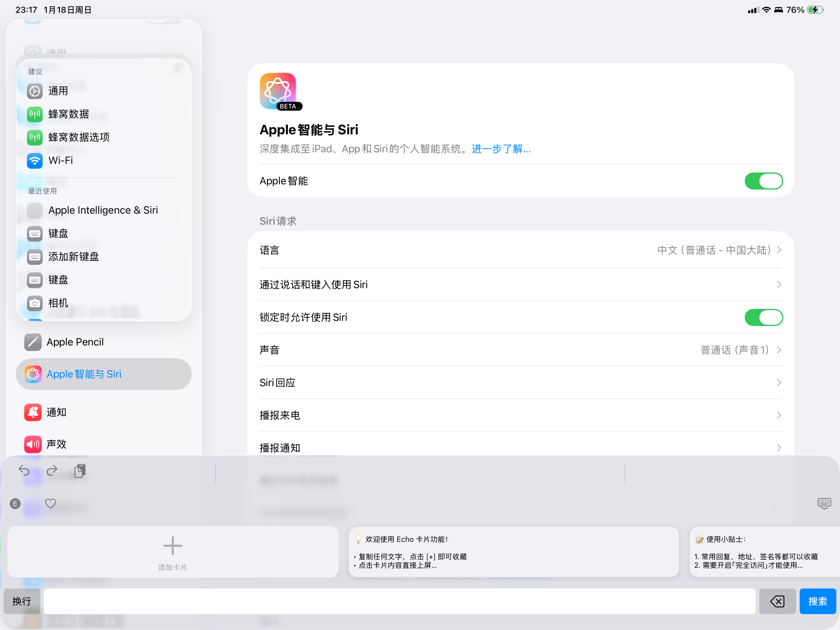840x630 pixels.
Task: Select 相机 recent item
Action: (x=104, y=303)
